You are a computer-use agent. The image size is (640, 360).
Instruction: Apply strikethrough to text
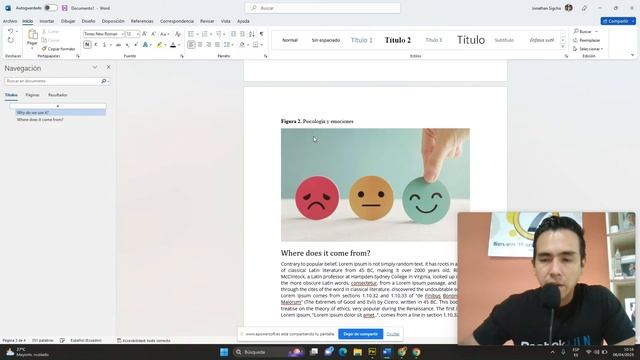[x=118, y=45]
